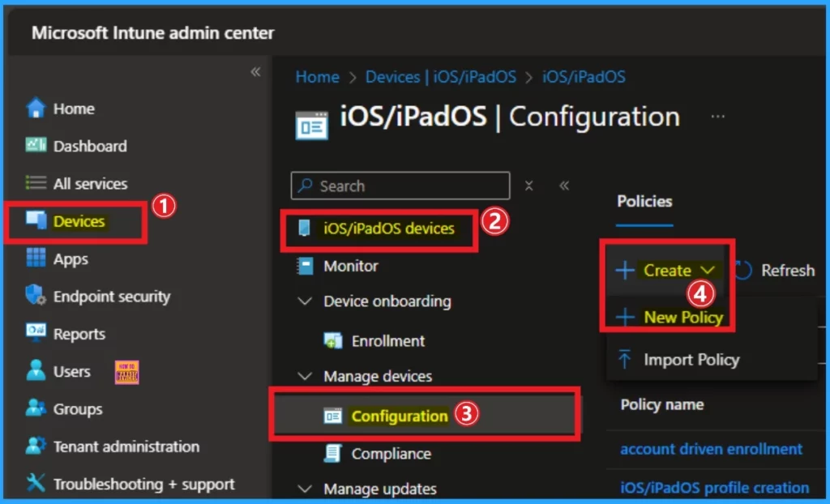Click the Compliance document icon
This screenshot has width=830, height=504.
tap(333, 453)
